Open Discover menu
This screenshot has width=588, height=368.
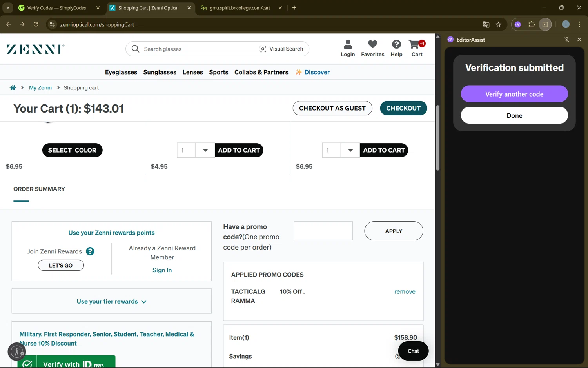coord(312,72)
